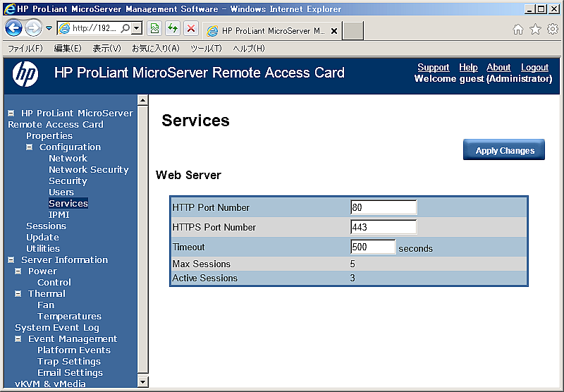Open Network Security in sidebar
Viewport: 564px width, 392px height.
(89, 169)
